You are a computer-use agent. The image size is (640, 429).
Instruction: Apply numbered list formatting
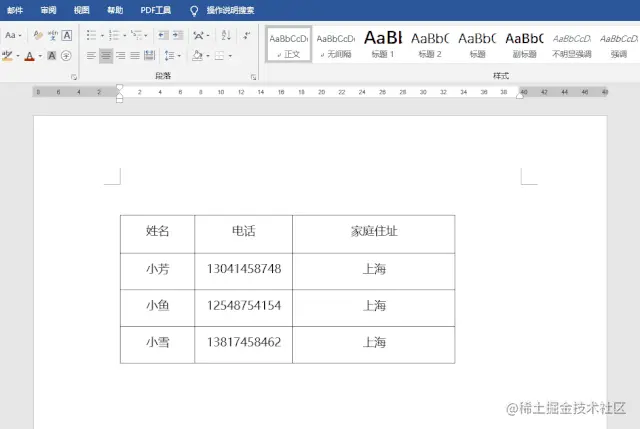[114, 35]
